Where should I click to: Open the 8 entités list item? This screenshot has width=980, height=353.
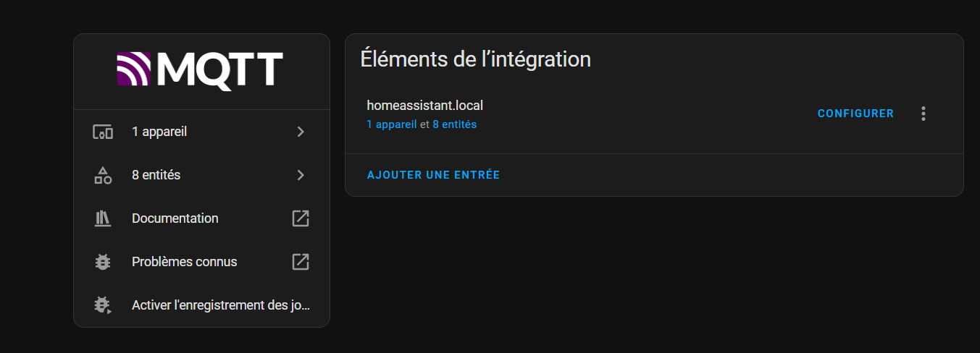pyautogui.click(x=201, y=175)
